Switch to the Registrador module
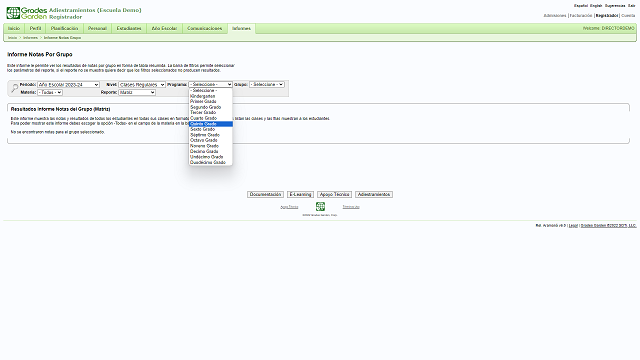The height and width of the screenshot is (360, 640). (x=607, y=16)
